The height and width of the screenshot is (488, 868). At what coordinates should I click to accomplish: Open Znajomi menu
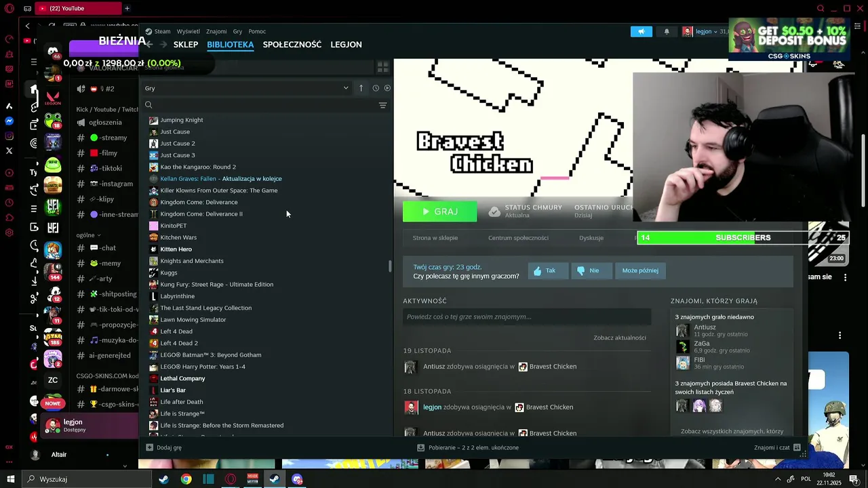click(216, 31)
